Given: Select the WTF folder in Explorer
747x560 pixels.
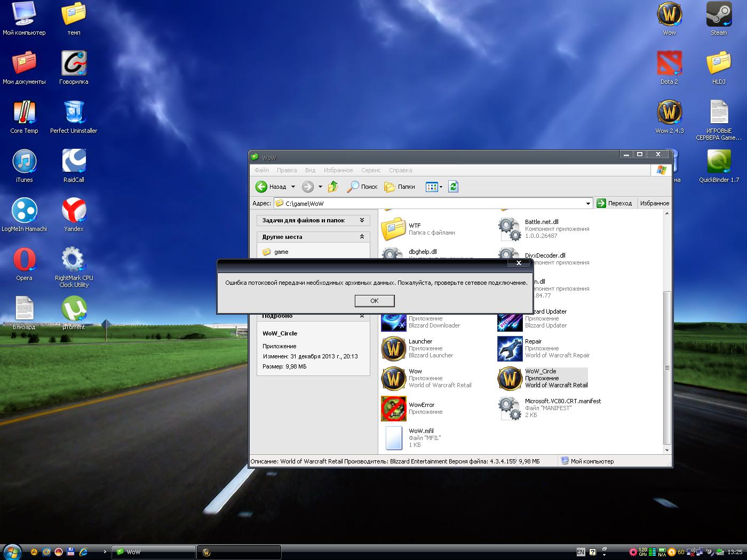Looking at the screenshot, I should coord(418,229).
